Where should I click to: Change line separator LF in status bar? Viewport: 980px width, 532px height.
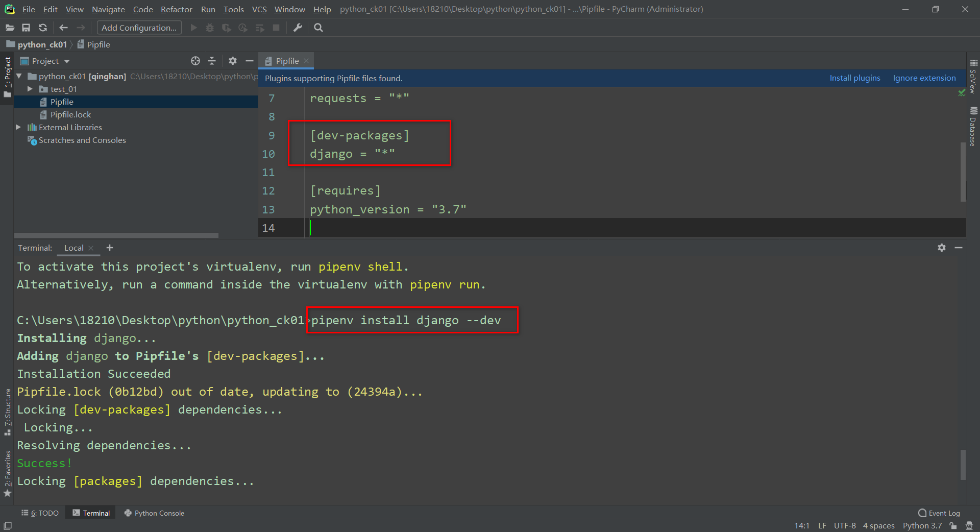822,526
